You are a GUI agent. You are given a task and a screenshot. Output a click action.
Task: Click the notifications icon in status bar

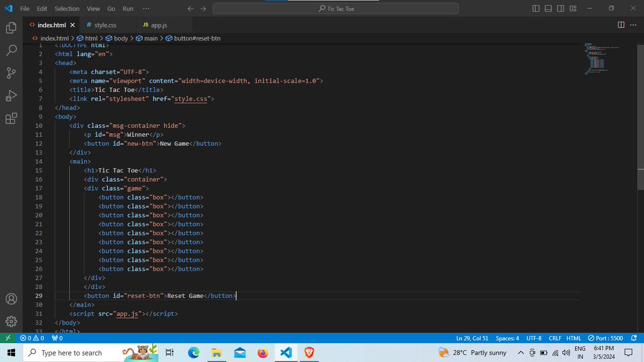[634, 338]
